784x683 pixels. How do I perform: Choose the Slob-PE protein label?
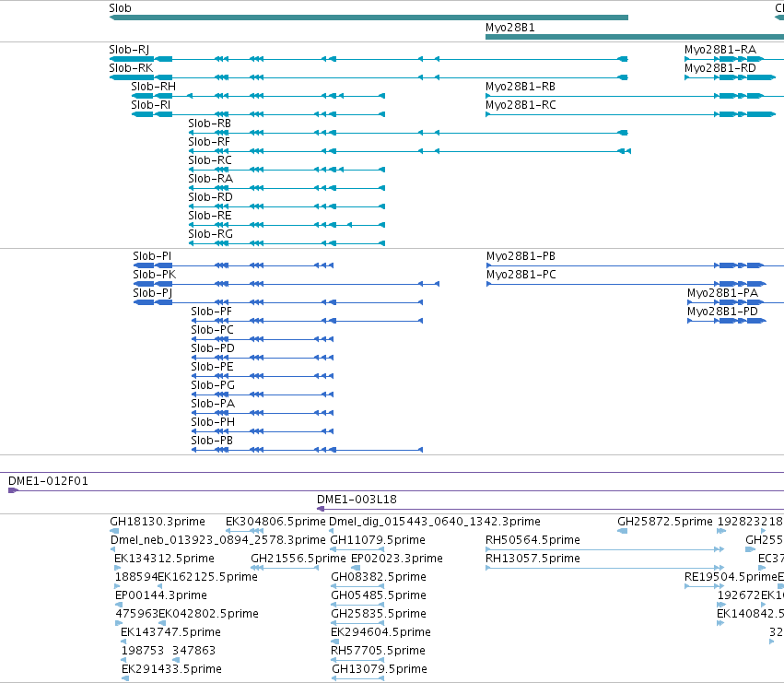pos(212,367)
